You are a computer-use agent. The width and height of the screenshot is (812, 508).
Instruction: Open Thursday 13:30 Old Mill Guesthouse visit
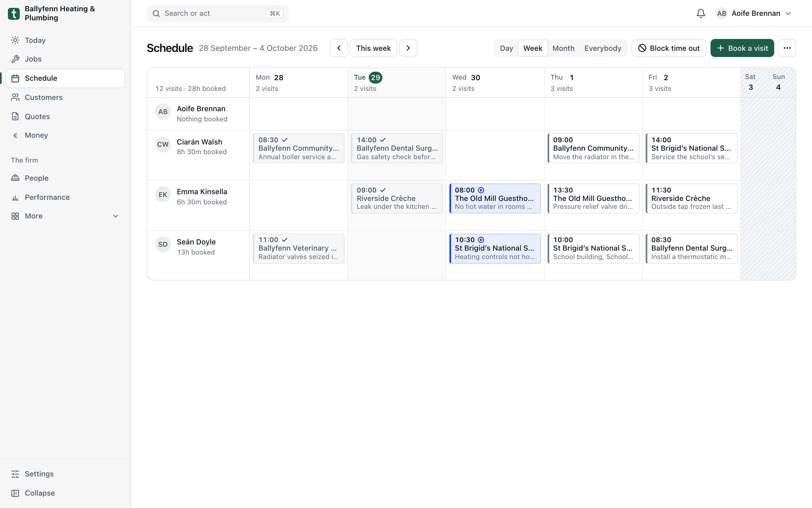pyautogui.click(x=593, y=198)
